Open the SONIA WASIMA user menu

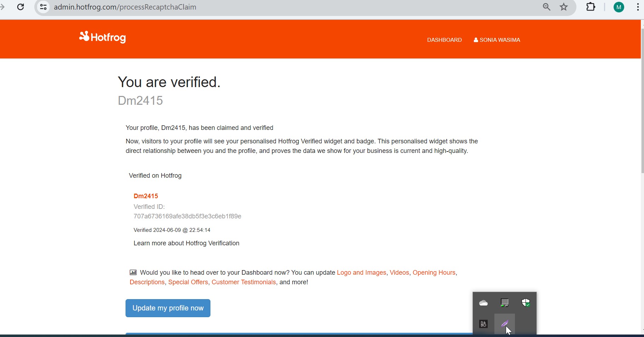click(497, 40)
